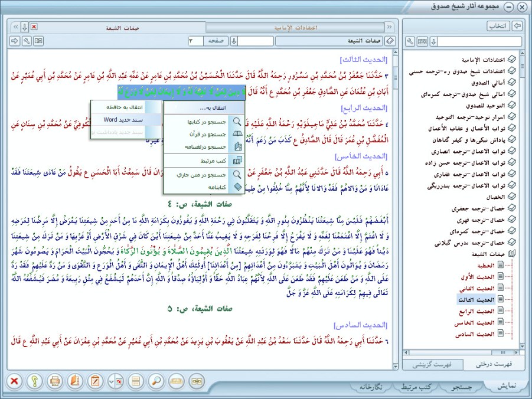The height and width of the screenshot is (399, 532).
Task: Switch to the فهرست گزينشی tab
Action: click(432, 364)
